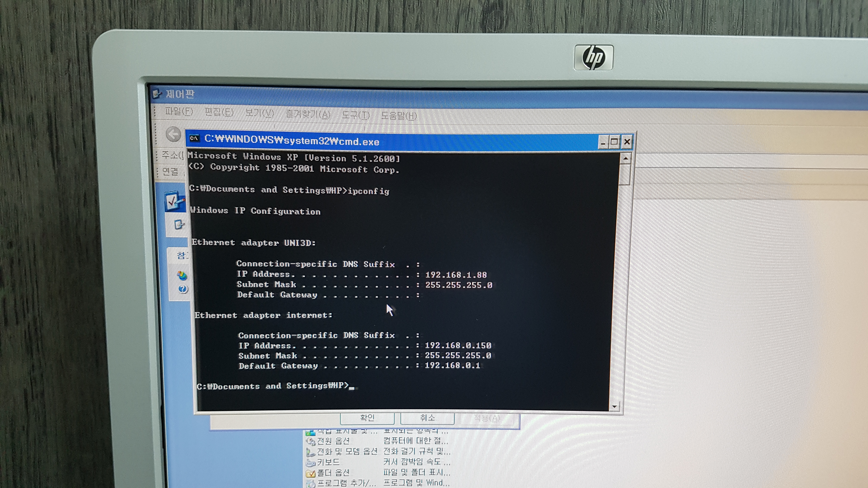The width and height of the screenshot is (868, 488).
Task: Open the 보기(V) menu
Action: (259, 113)
